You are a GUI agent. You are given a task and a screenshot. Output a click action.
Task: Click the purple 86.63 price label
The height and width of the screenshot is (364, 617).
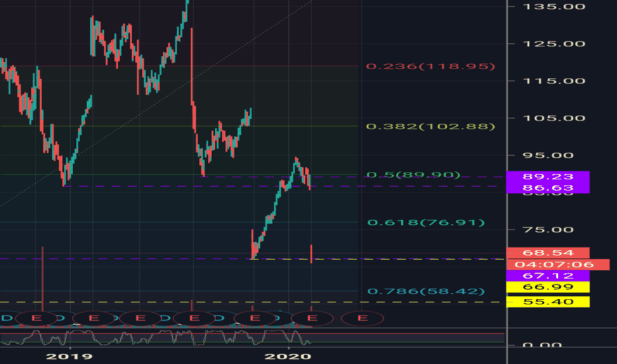(547, 188)
